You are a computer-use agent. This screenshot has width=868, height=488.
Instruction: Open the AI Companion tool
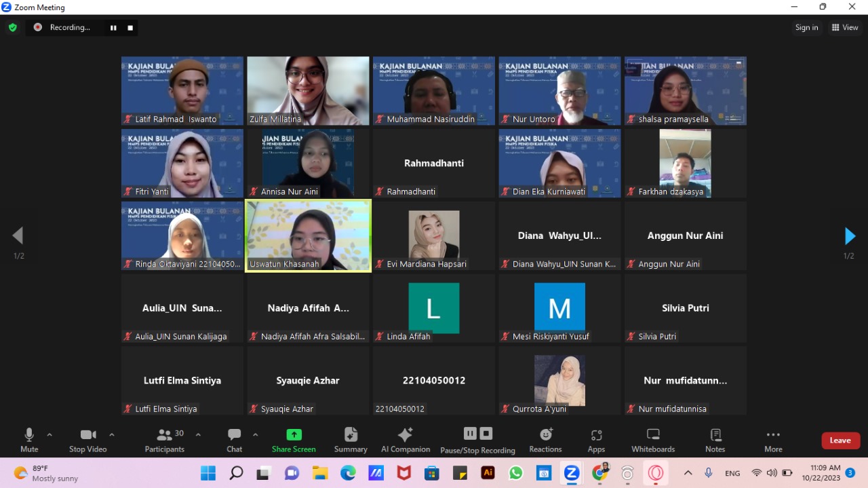(406, 435)
